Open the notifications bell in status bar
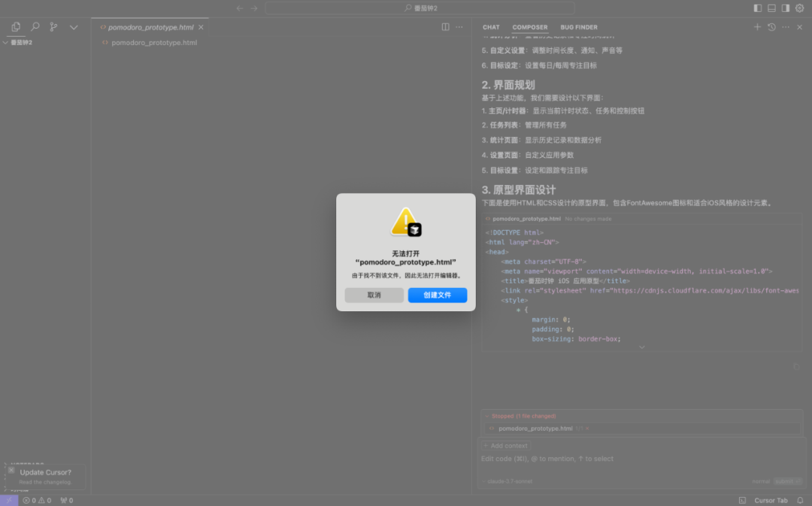The width and height of the screenshot is (812, 506). click(x=800, y=500)
